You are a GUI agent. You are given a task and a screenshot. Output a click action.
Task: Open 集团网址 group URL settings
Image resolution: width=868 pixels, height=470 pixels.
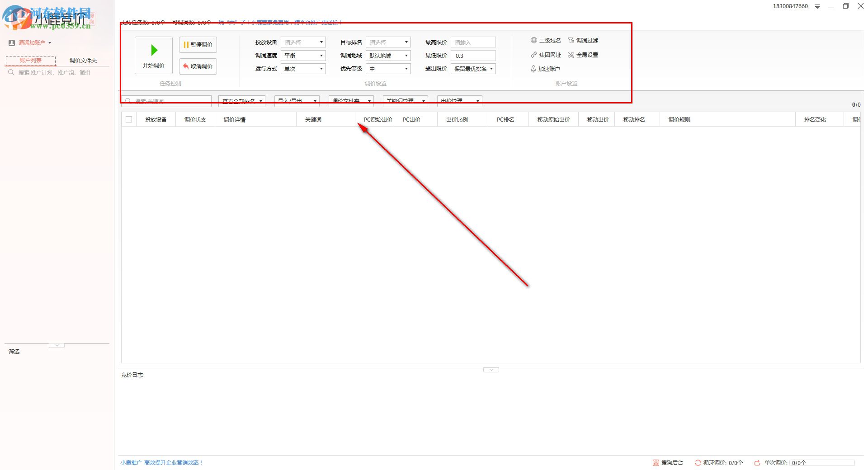546,55
